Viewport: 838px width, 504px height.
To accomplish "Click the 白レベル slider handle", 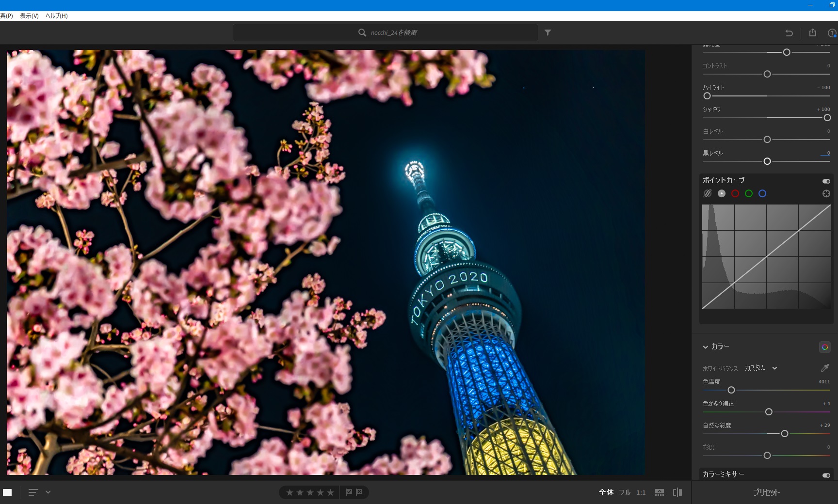I will point(767,140).
